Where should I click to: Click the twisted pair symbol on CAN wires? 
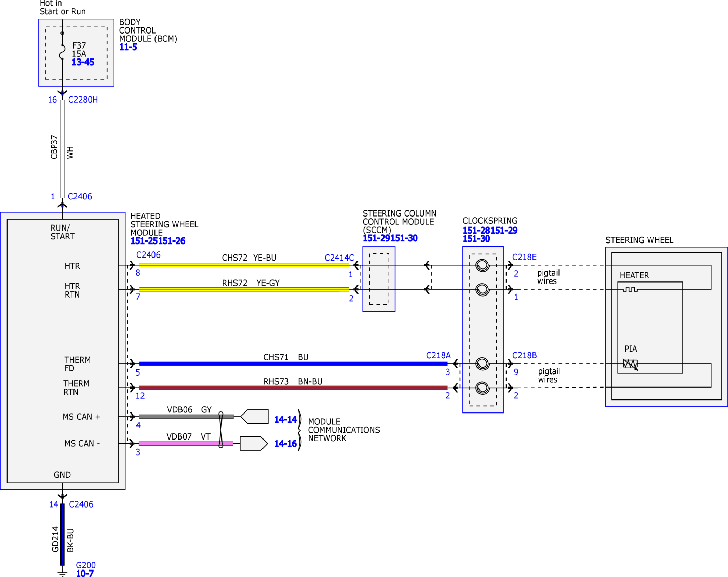point(221,430)
